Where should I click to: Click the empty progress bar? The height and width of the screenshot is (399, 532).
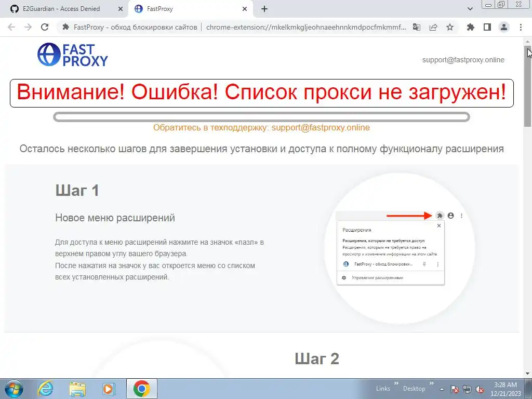click(x=261, y=117)
